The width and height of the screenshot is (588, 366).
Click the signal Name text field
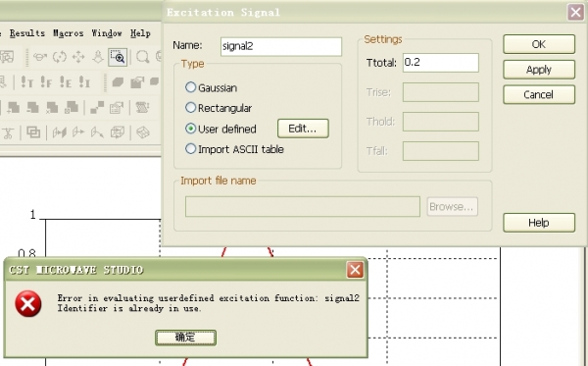point(281,46)
